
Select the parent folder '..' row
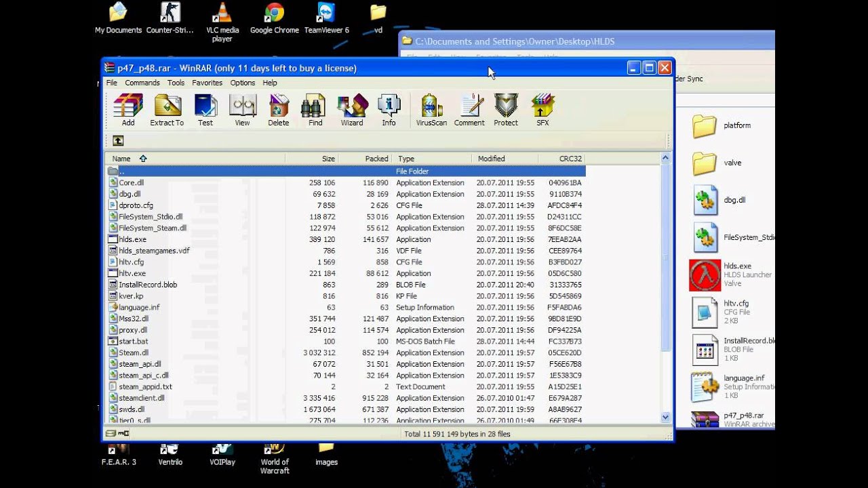pyautogui.click(x=346, y=171)
